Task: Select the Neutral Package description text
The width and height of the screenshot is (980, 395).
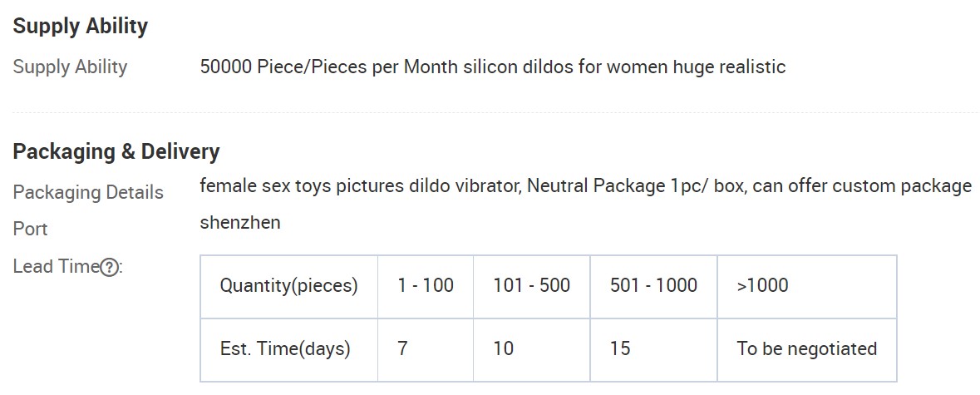Action: click(586, 185)
